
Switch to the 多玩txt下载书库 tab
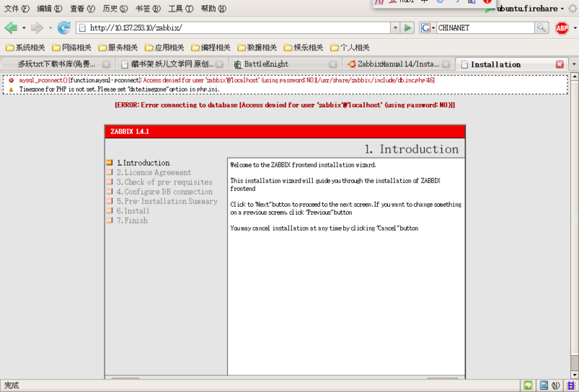tap(58, 64)
